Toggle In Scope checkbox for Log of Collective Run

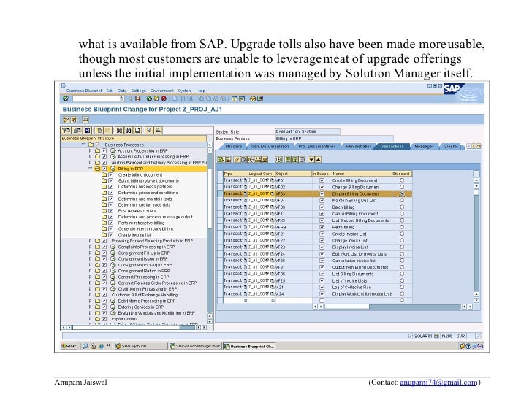tap(322, 287)
